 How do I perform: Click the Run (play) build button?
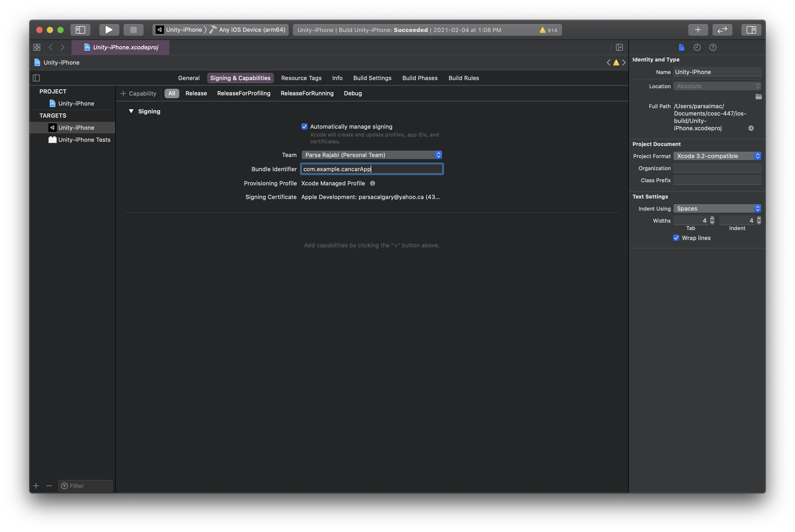tap(109, 30)
